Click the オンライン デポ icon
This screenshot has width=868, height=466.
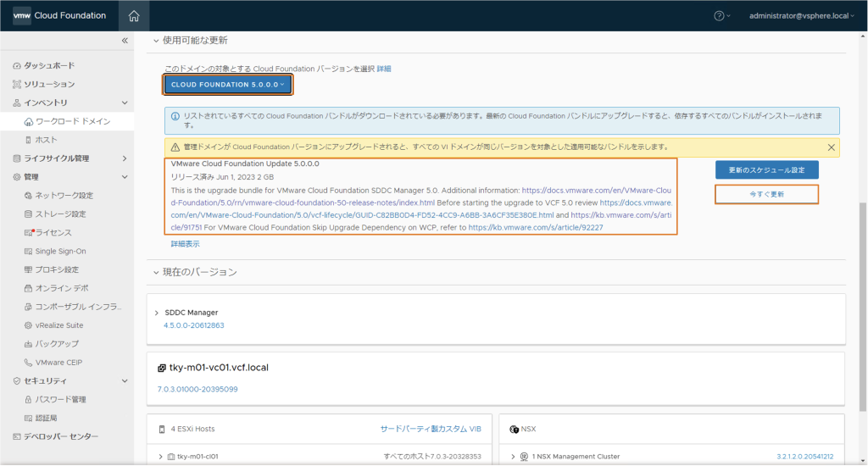coord(28,288)
